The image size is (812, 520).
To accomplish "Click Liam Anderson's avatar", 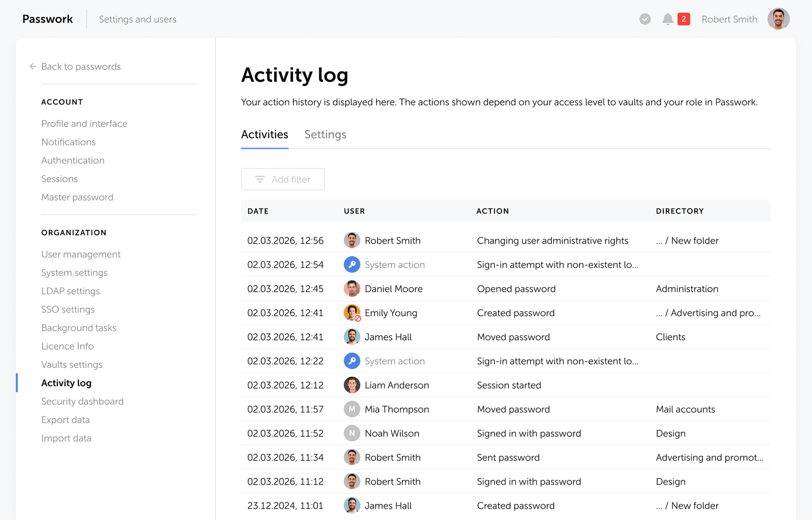I will [352, 385].
